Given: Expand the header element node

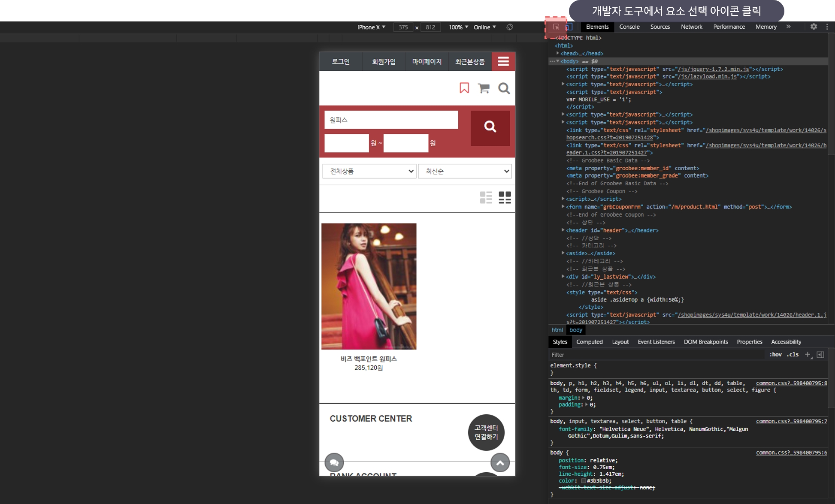Looking at the screenshot, I should point(563,230).
